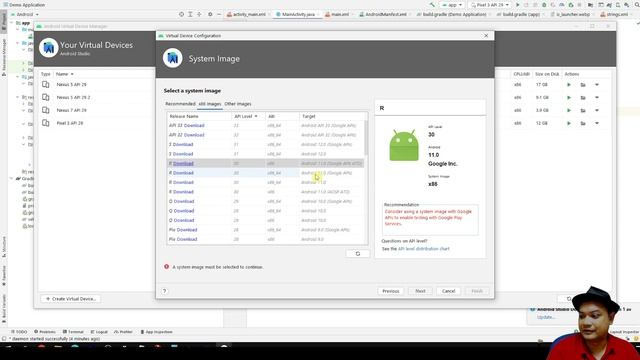Download the API 33 system image
The width and height of the screenshot is (640, 360).
(194, 126)
